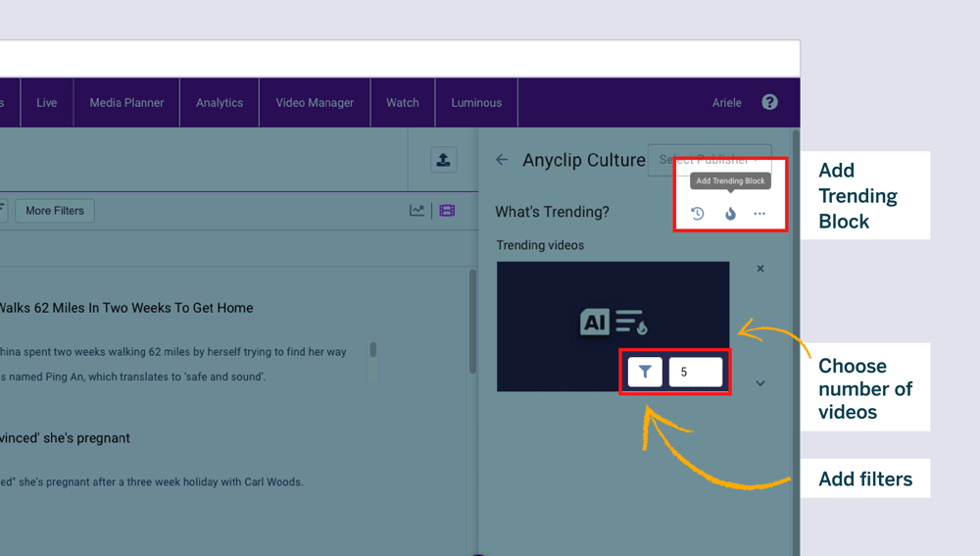This screenshot has width=980, height=556.
Task: Click the 'What's Trending?' heading
Action: pos(553,212)
